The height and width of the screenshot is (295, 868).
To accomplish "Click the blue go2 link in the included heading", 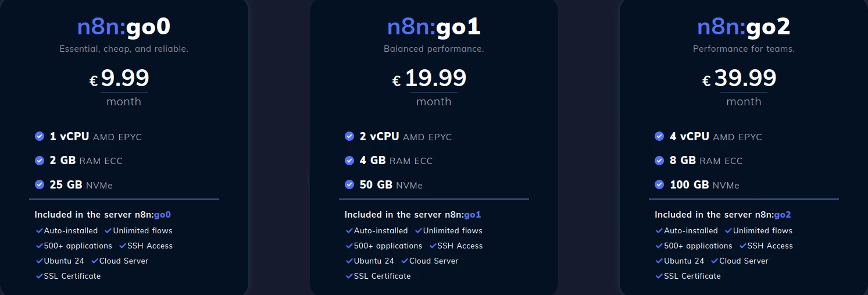I will 783,215.
